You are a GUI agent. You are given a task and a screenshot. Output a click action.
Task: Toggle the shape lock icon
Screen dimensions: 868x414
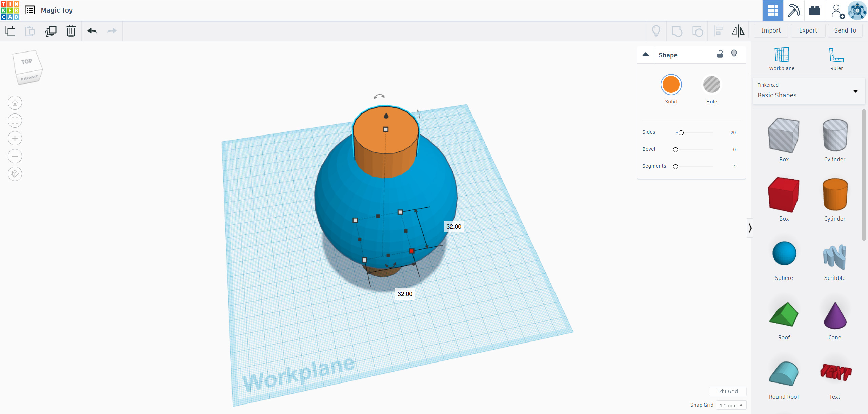(x=720, y=54)
